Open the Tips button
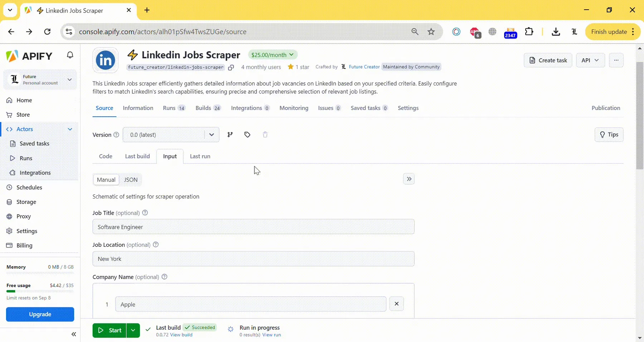This screenshot has height=342, width=644. (609, 135)
